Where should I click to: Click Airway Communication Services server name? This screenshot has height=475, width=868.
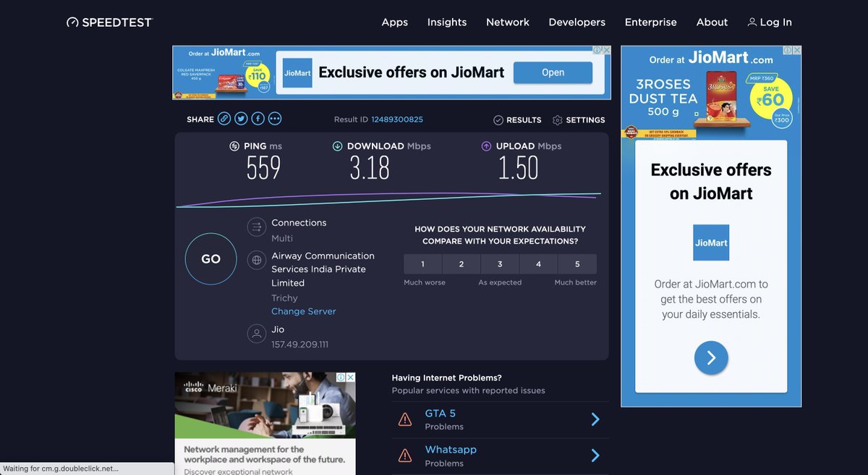coord(323,269)
